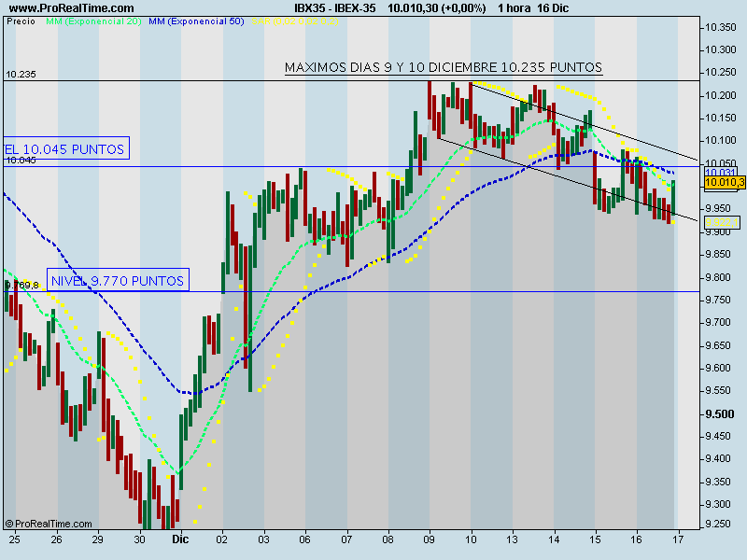This screenshot has height=560, width=747.
Task: Click the '1 hora' timeframe label
Action: 514,8
